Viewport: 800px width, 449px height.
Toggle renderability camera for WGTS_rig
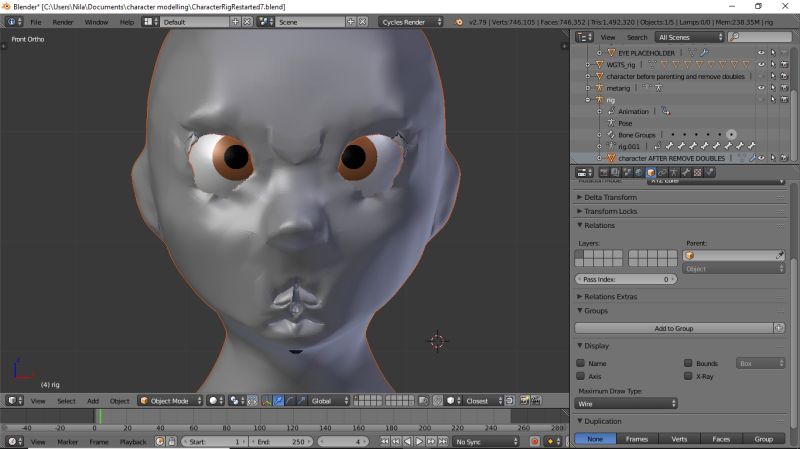(784, 64)
